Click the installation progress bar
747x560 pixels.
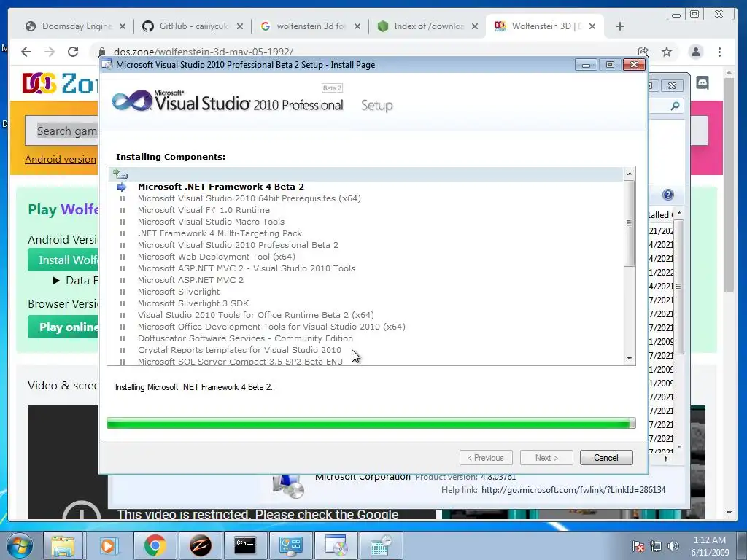(x=371, y=423)
